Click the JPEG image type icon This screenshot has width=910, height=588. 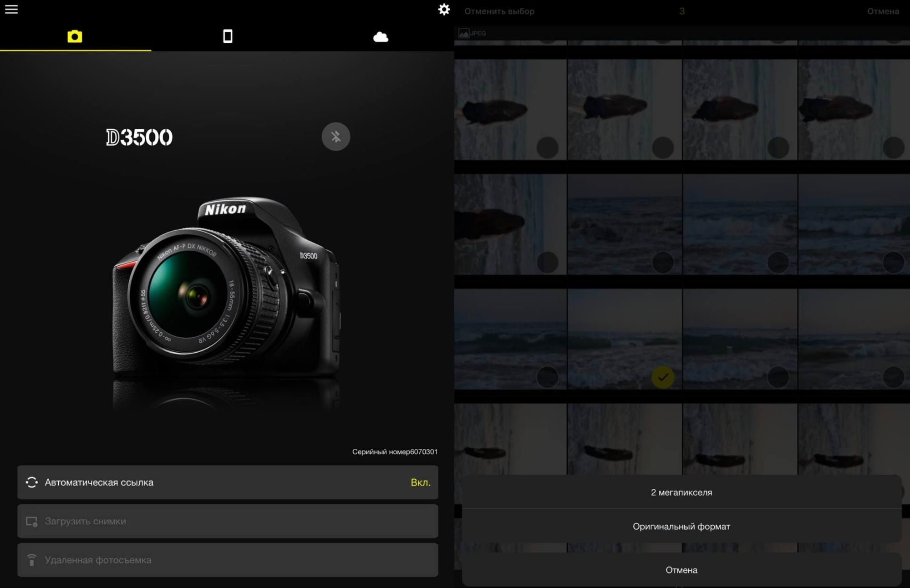click(x=464, y=33)
